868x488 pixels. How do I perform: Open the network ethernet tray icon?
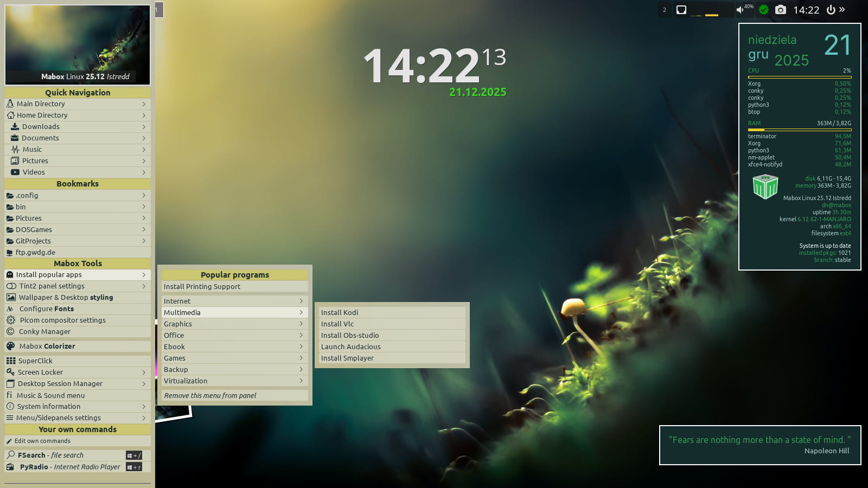click(681, 10)
